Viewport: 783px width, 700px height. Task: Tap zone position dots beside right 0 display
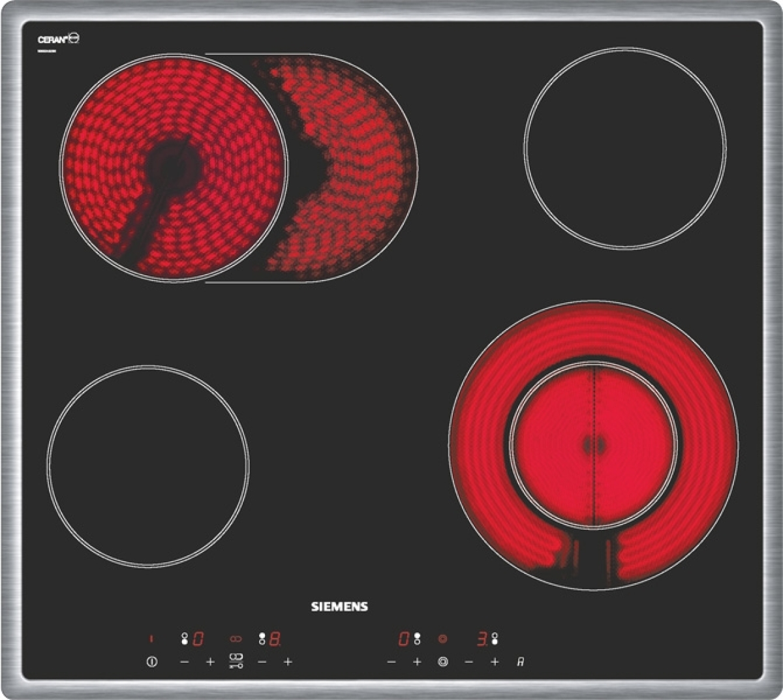click(418, 639)
